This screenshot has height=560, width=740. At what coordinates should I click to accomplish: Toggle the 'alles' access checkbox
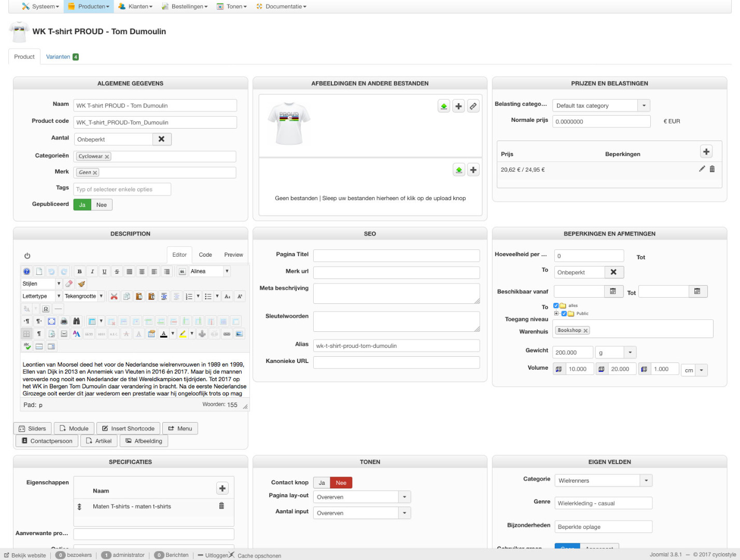pos(556,305)
